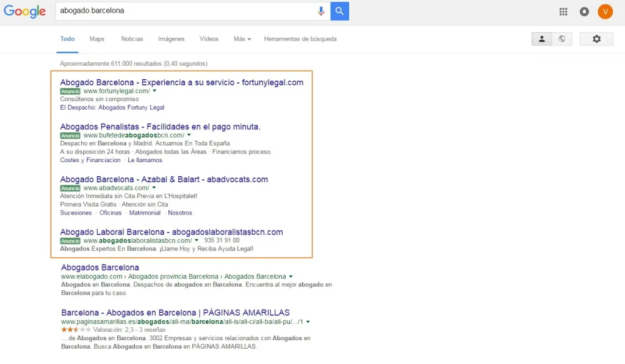Open El Despacho: Abogados Fortuny Legal link
This screenshot has width=625, height=364.
click(112, 107)
